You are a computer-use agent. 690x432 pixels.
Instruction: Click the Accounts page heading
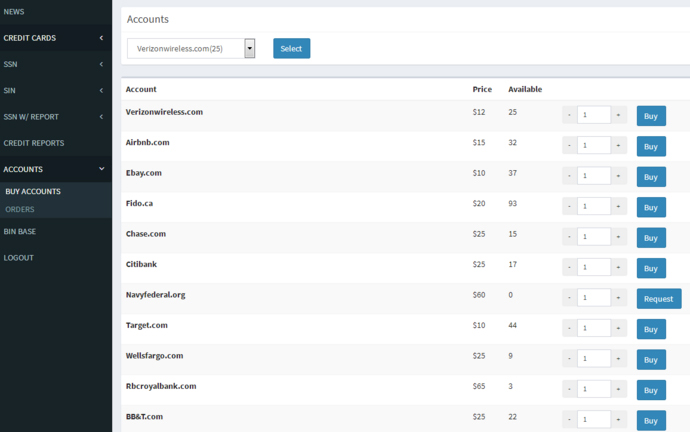pyautogui.click(x=147, y=19)
